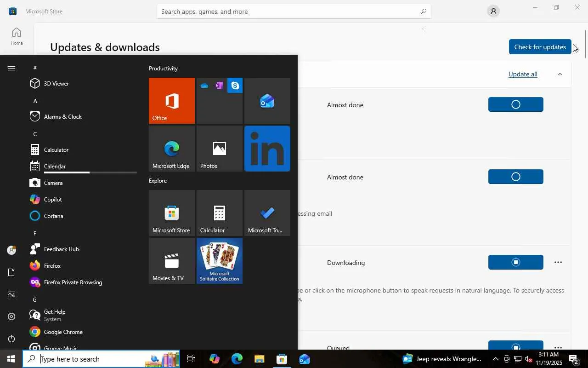Click the Microsoft Store window scrollbar
The width and height of the screenshot is (588, 368).
pos(585,44)
